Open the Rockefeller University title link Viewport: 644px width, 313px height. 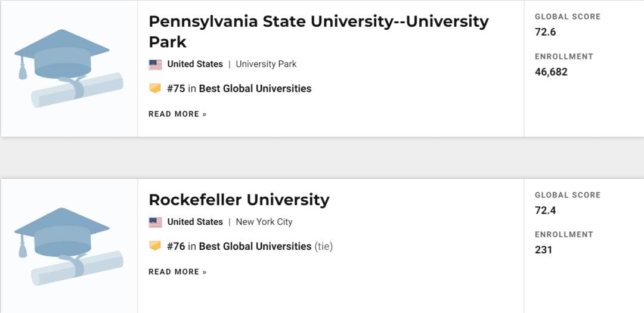239,200
